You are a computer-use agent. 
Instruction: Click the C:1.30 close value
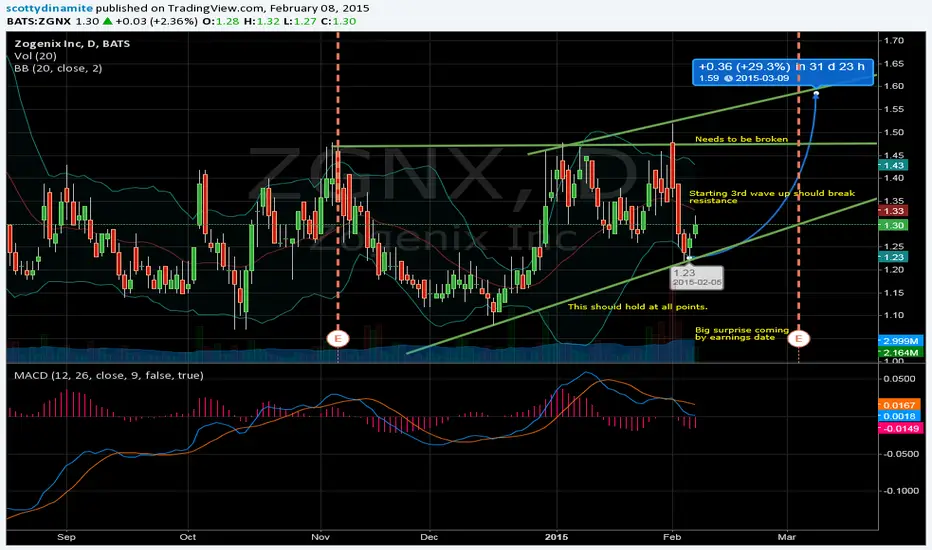click(338, 21)
